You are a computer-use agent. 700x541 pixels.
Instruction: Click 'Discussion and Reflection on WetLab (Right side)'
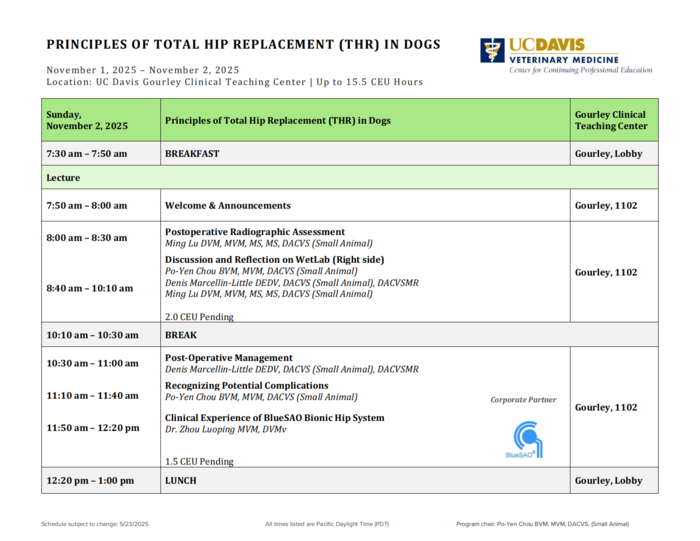click(x=275, y=259)
